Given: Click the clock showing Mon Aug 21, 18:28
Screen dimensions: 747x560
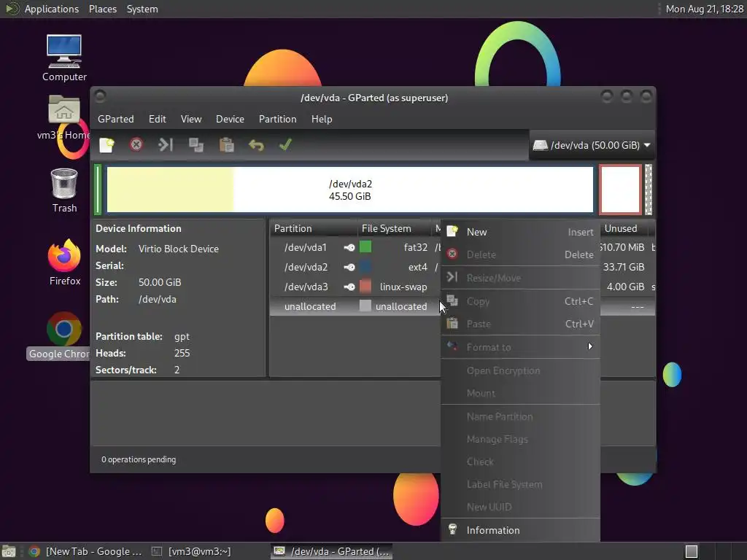Looking at the screenshot, I should click(x=704, y=9).
